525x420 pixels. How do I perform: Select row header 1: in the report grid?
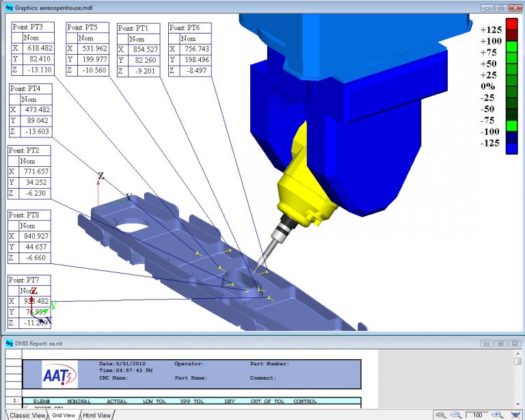tap(14, 401)
